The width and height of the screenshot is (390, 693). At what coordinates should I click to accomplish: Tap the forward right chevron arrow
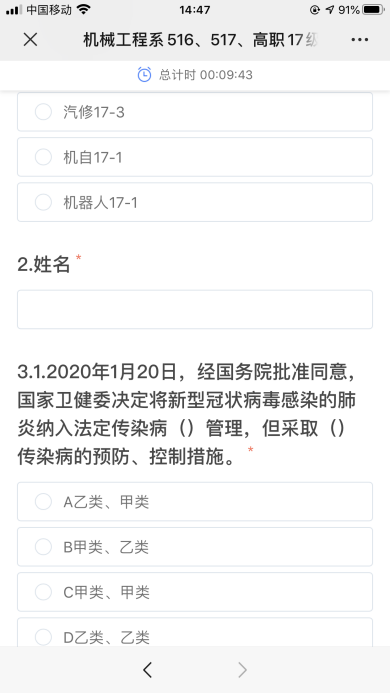[242, 670]
